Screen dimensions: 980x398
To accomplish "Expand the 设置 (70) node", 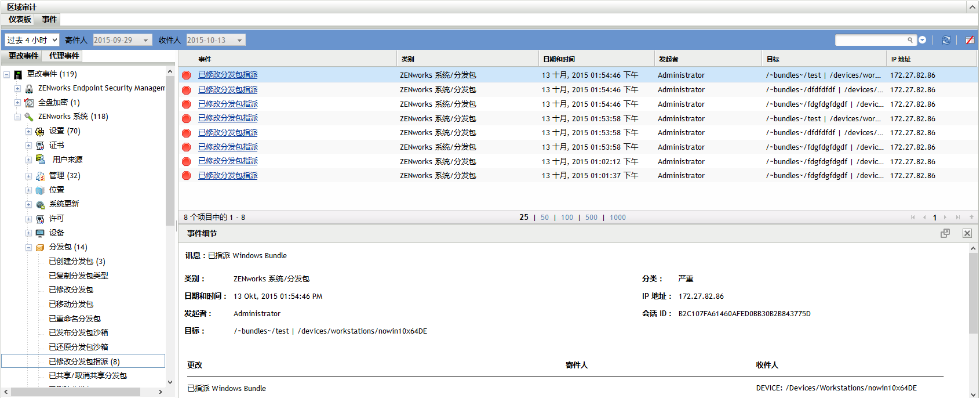I will pos(28,132).
